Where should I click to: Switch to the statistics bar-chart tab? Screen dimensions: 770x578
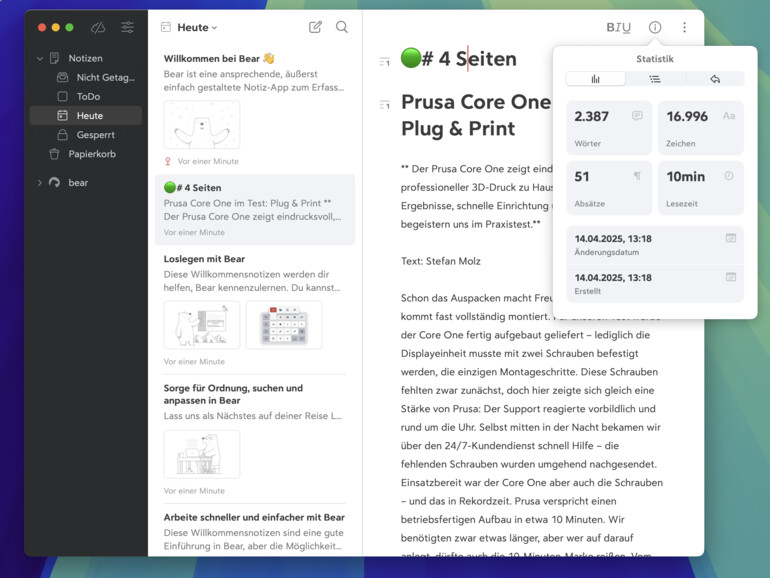tap(595, 79)
